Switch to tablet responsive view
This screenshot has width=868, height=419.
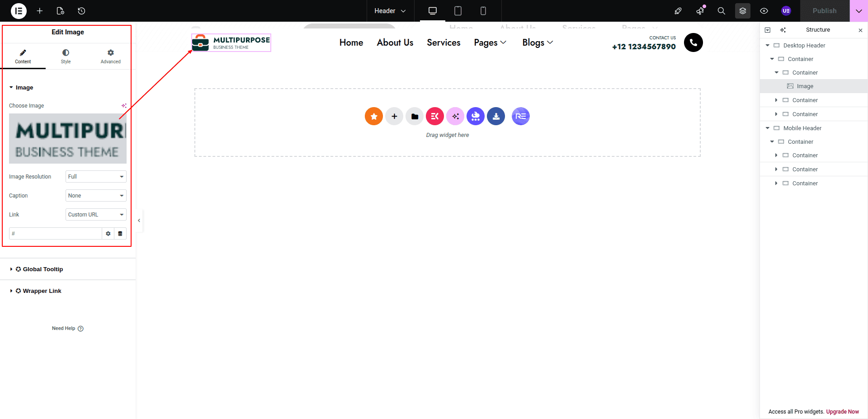(x=458, y=11)
